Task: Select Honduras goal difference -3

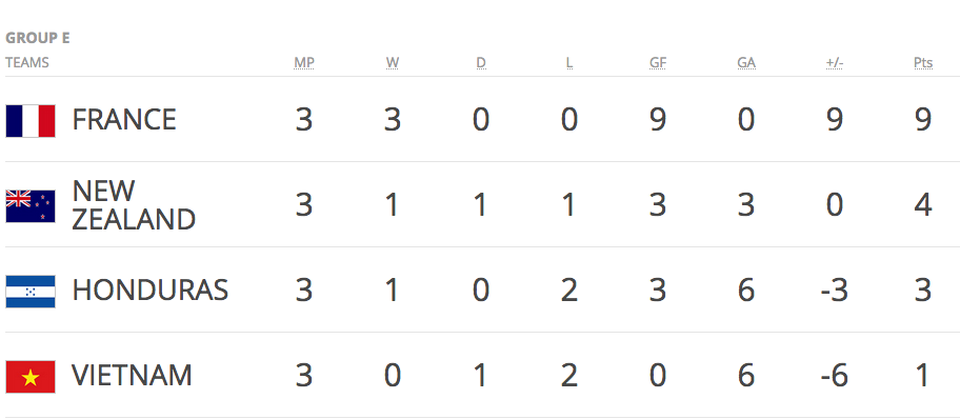Action: [x=834, y=290]
